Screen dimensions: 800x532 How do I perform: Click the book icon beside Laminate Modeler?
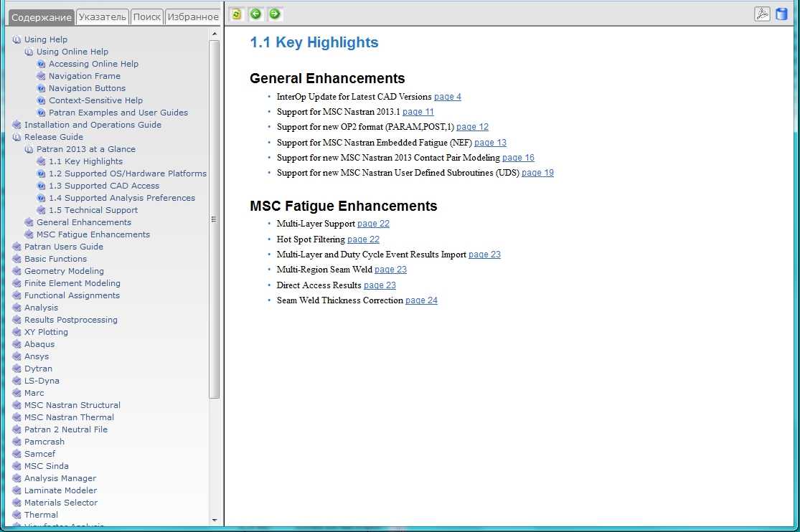tap(17, 490)
